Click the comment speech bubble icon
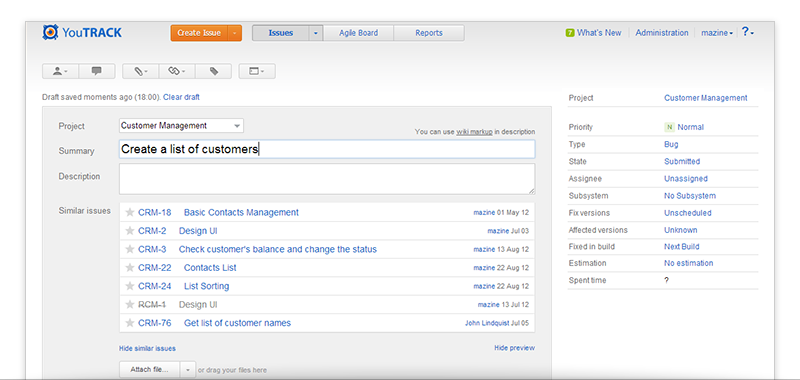 [x=96, y=71]
